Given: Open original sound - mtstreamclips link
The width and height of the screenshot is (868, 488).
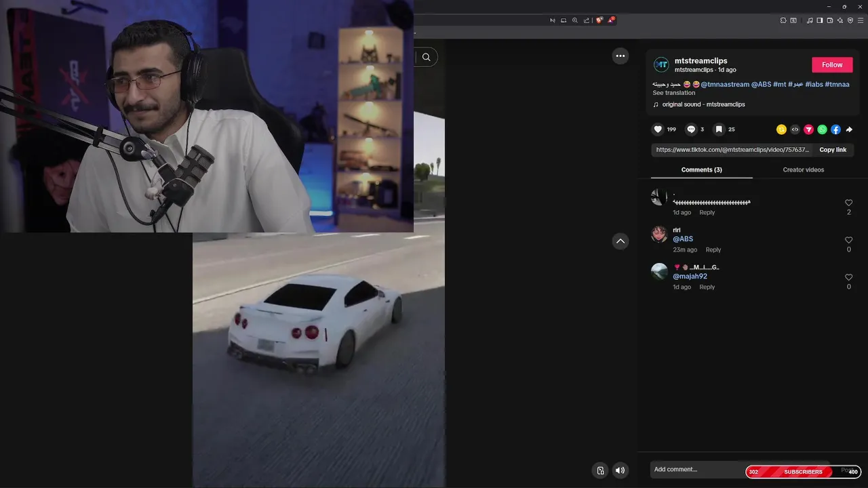Looking at the screenshot, I should click(x=703, y=104).
